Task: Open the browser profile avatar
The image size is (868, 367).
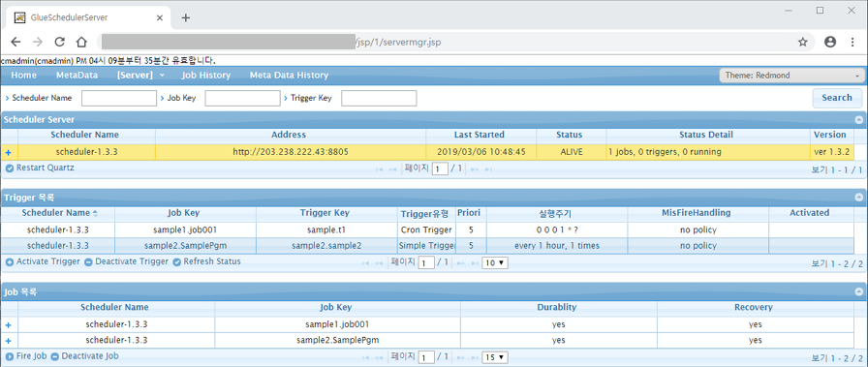Action: tap(830, 42)
